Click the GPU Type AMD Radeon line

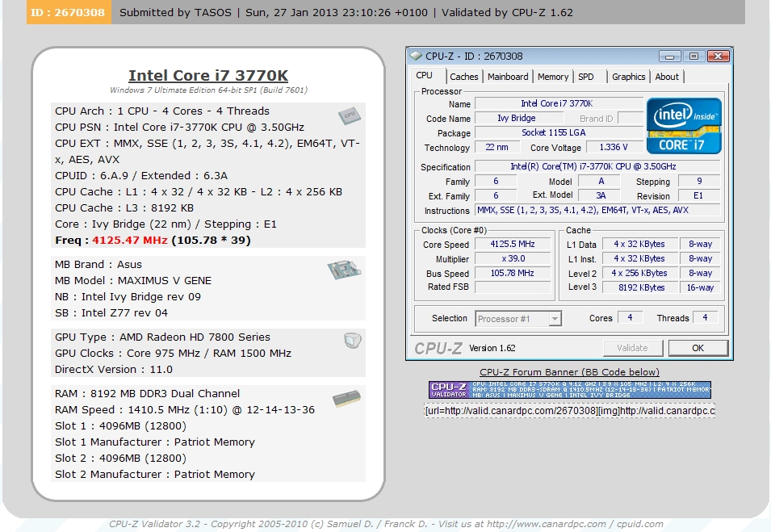tap(163, 337)
